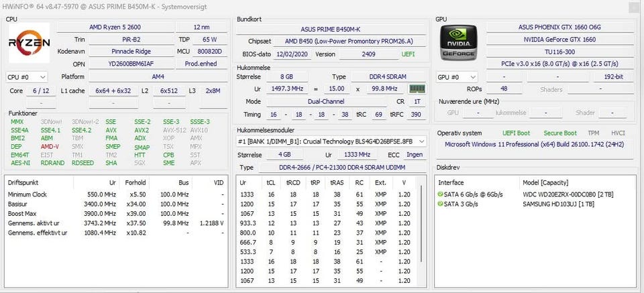Click the AVX2 feature flag
The image size is (644, 293).
[142, 130]
